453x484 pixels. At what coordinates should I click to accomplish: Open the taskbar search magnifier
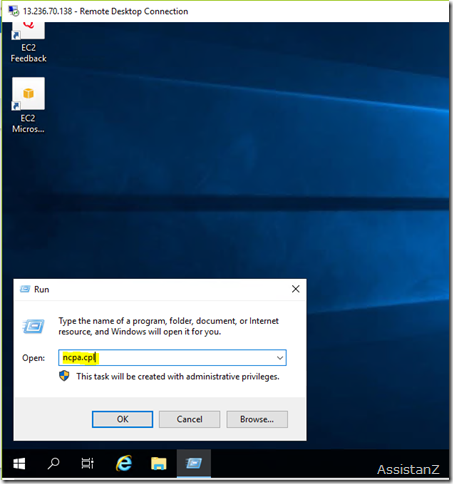(x=53, y=463)
